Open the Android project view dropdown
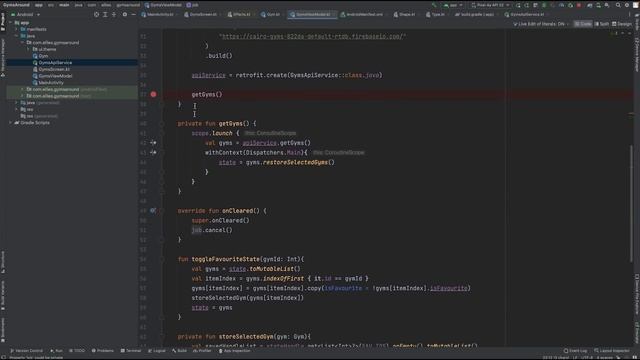The image size is (640, 360). point(26,14)
